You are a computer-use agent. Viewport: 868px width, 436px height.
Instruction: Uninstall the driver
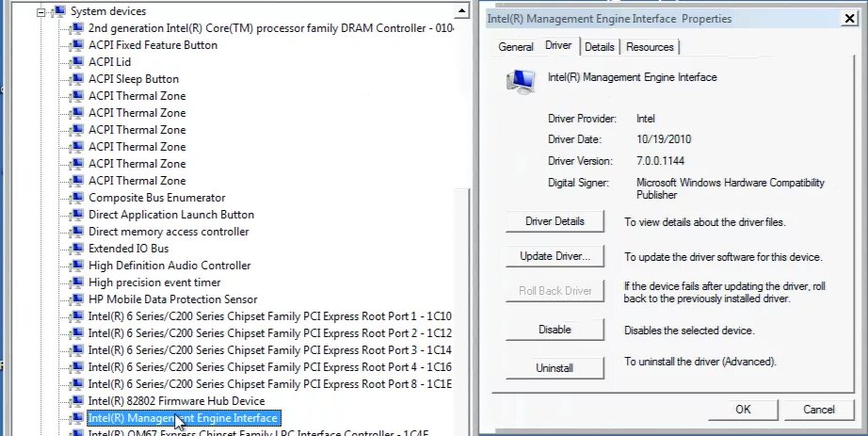555,368
